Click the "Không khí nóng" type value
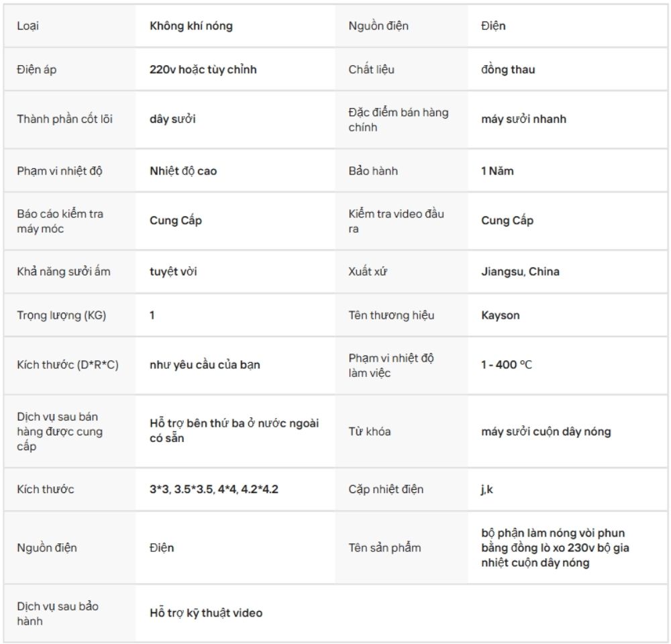 (191, 26)
